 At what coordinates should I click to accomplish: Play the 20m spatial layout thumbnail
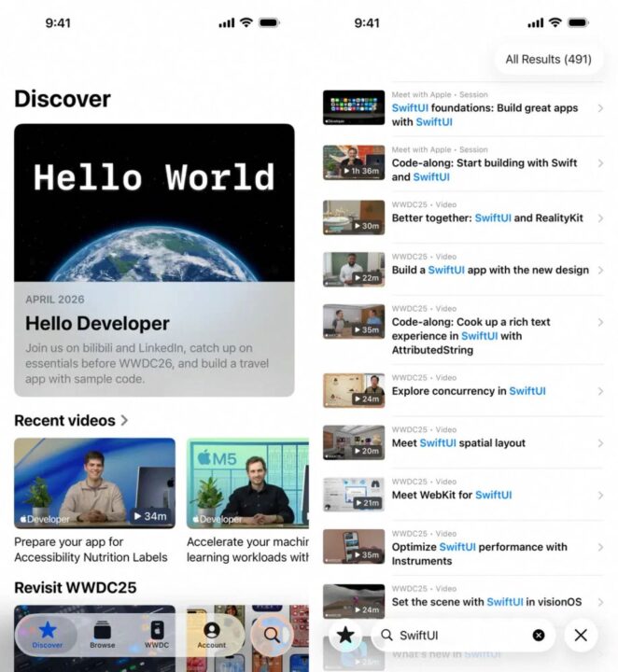coord(354,442)
